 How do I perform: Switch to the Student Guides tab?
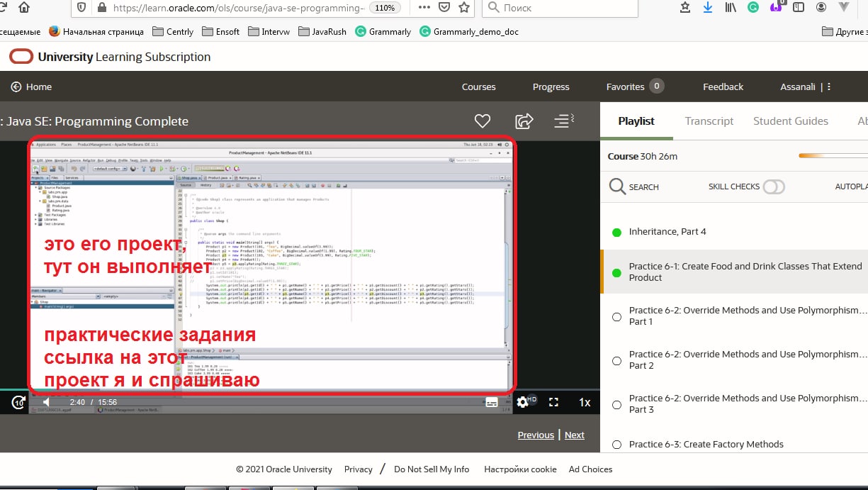791,121
